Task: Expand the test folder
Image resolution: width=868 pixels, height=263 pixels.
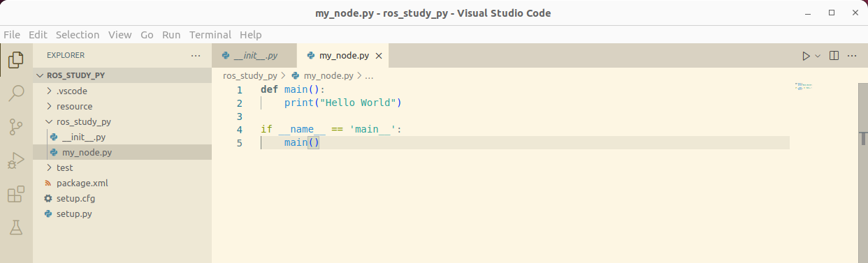Action: (122, 167)
